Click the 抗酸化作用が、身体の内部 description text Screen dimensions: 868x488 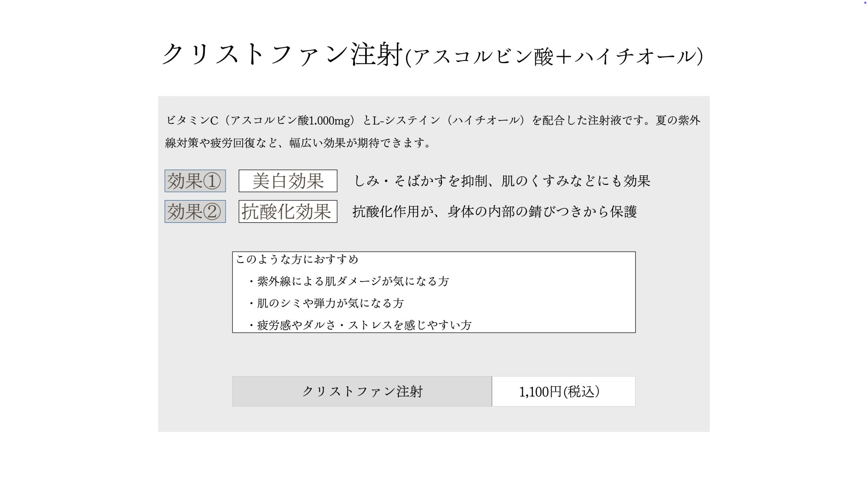(495, 211)
